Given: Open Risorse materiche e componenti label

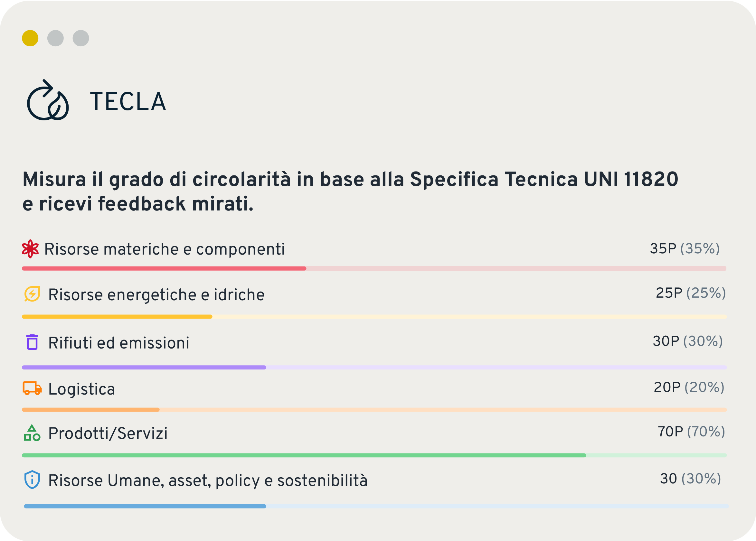Looking at the screenshot, I should pyautogui.click(x=165, y=249).
